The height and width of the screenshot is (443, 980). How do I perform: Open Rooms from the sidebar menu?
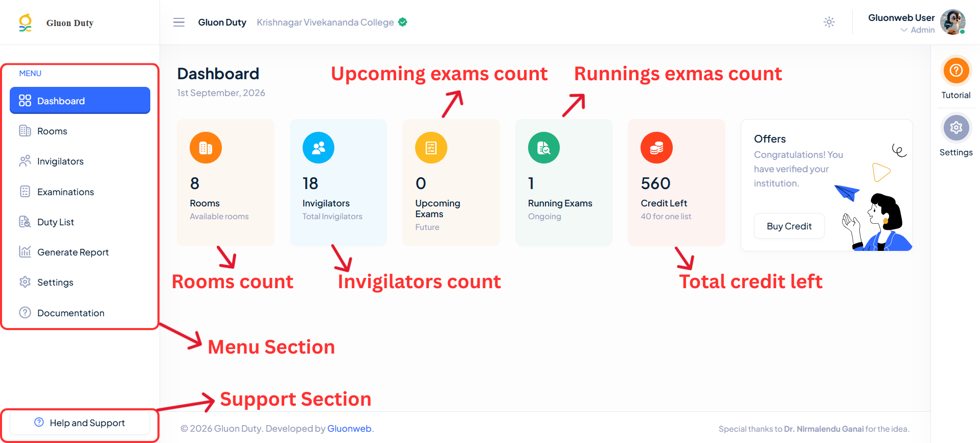coord(80,131)
